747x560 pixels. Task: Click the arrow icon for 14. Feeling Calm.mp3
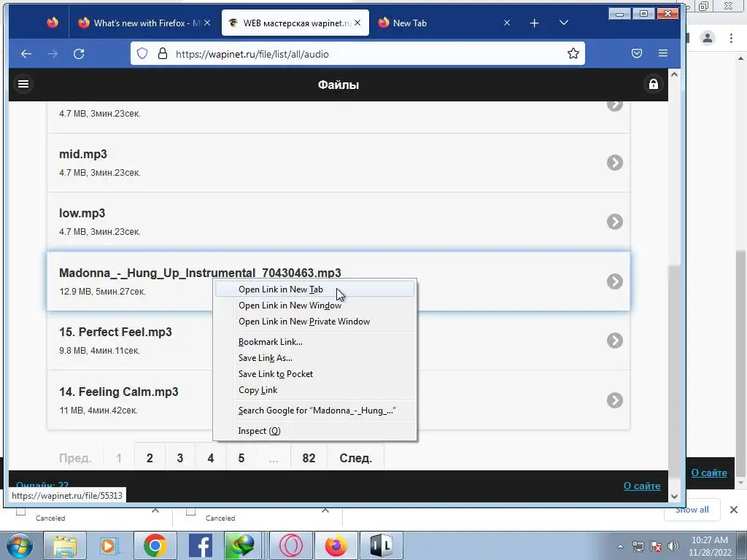click(x=614, y=400)
